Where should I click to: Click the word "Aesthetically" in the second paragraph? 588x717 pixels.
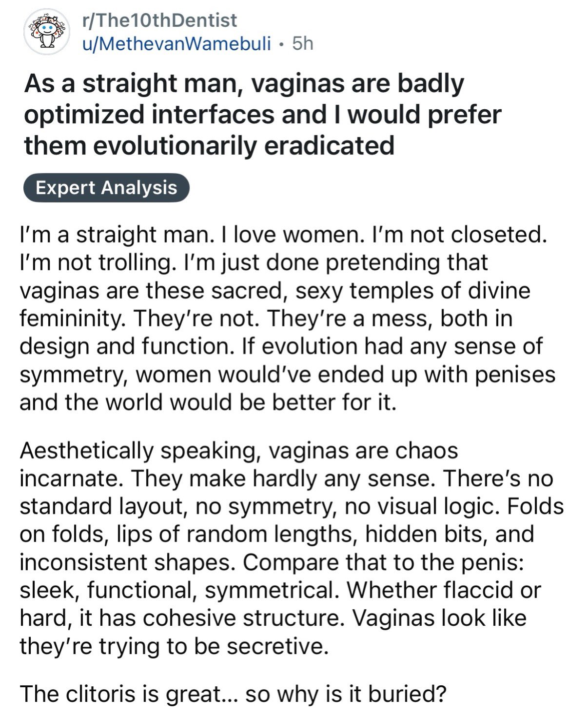(86, 451)
